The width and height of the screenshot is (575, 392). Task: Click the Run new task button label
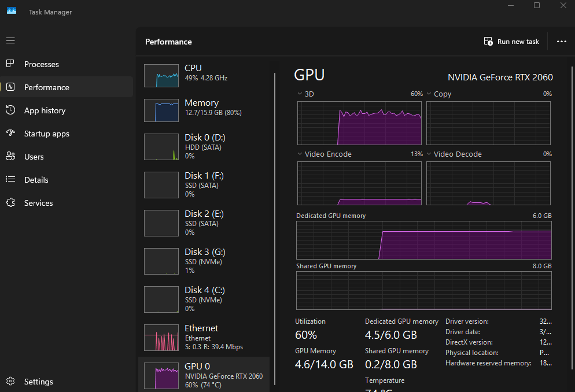(518, 42)
